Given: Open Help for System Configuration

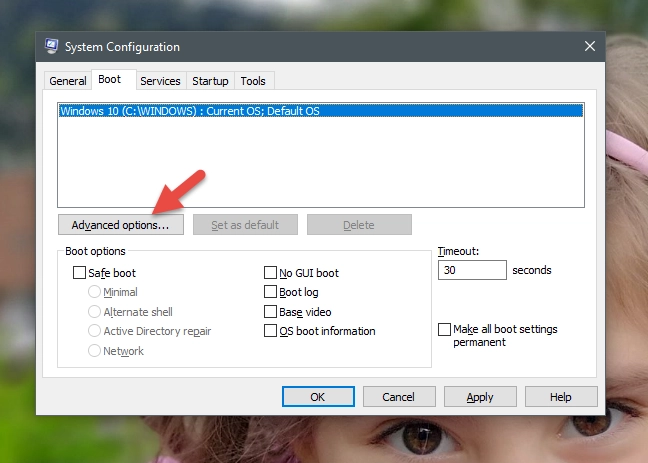Looking at the screenshot, I should (x=561, y=397).
